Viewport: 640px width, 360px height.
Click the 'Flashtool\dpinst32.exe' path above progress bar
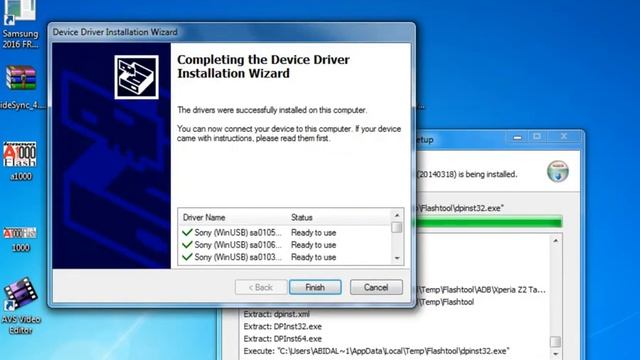coord(460,208)
